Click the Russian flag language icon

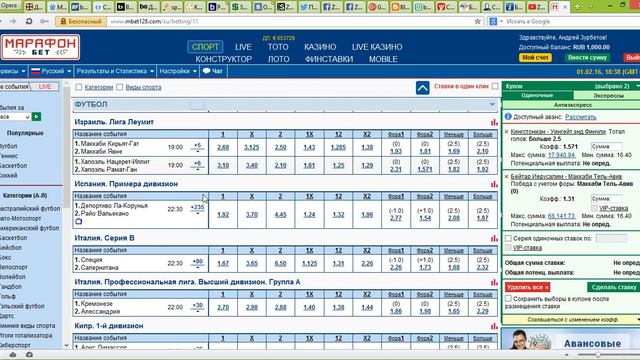[36, 71]
